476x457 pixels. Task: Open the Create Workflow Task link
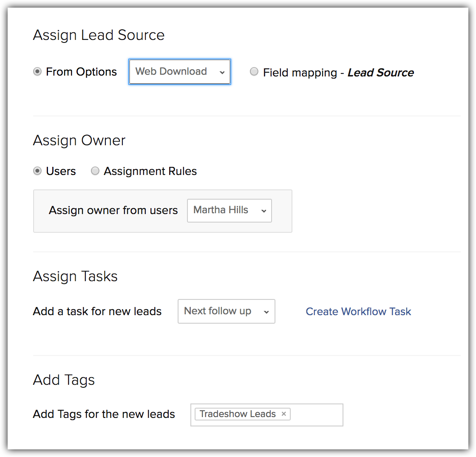[358, 312]
